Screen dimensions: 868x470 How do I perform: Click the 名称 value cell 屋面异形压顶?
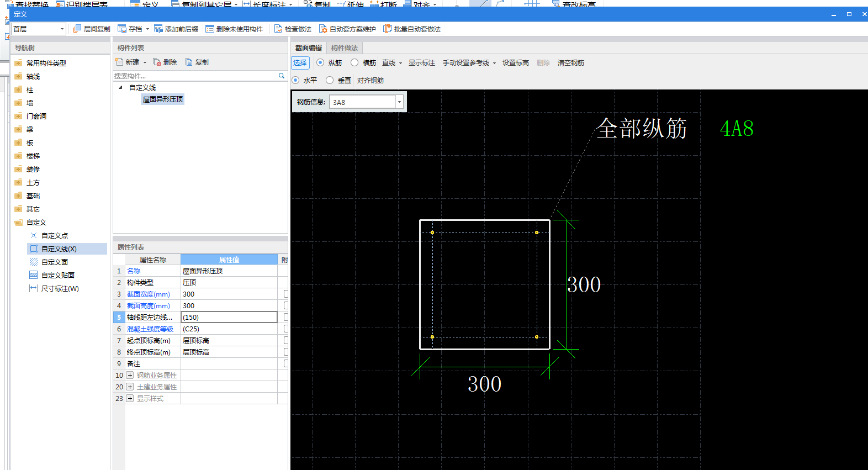[229, 271]
